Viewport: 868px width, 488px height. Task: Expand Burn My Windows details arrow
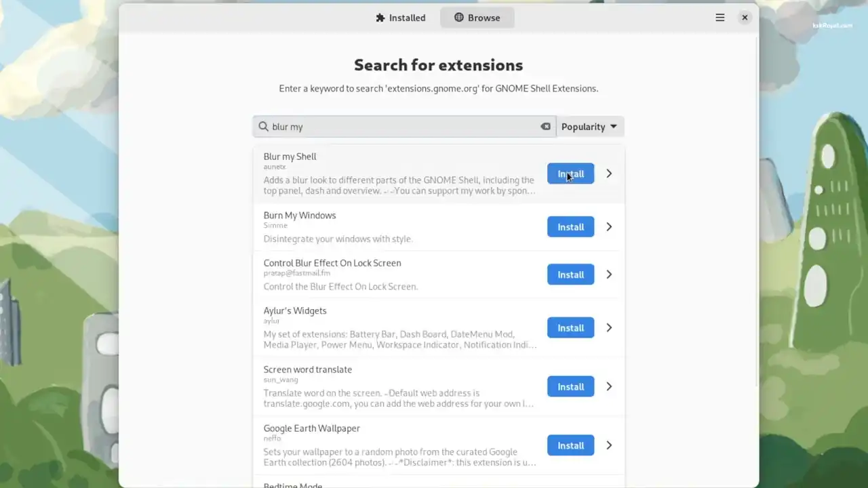609,227
